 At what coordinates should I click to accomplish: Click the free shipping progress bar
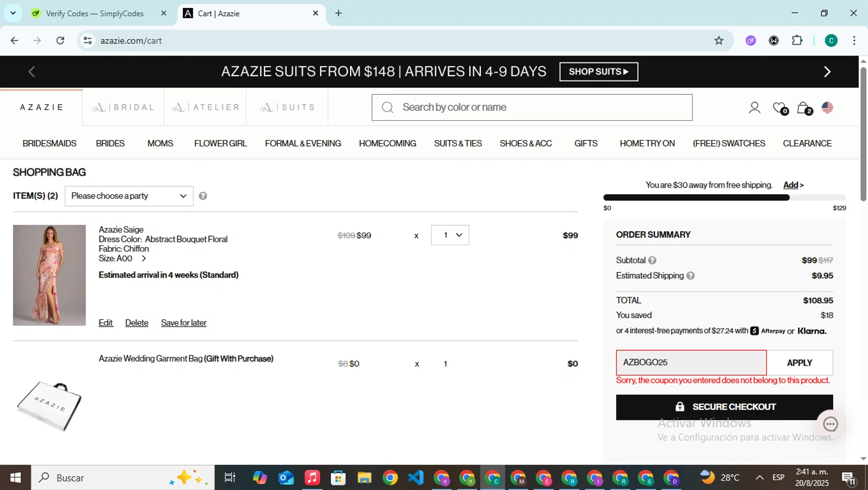(x=724, y=198)
